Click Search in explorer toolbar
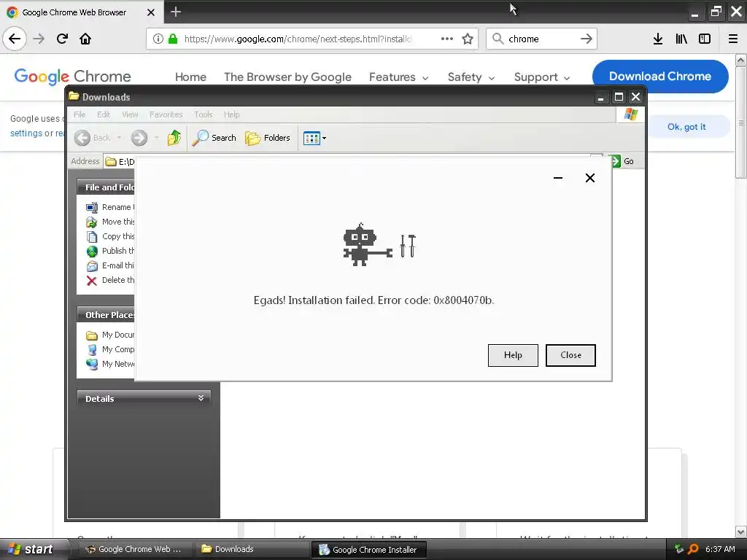 click(214, 138)
